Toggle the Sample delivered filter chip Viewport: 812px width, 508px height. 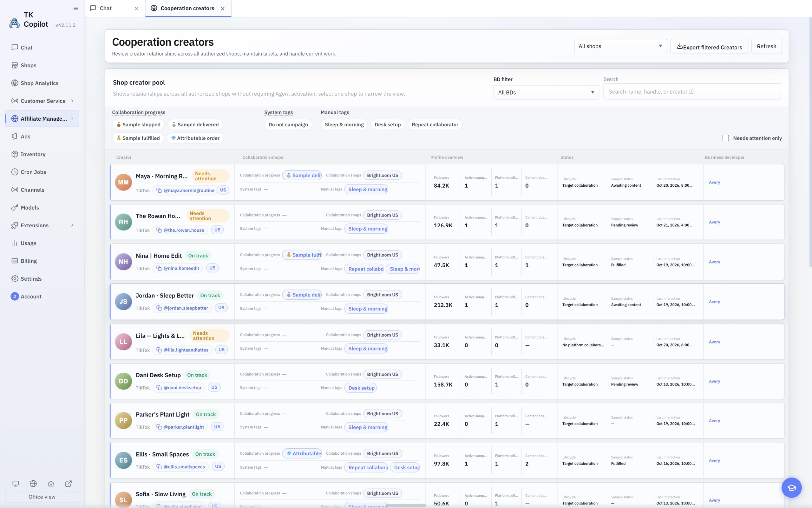[x=195, y=125]
